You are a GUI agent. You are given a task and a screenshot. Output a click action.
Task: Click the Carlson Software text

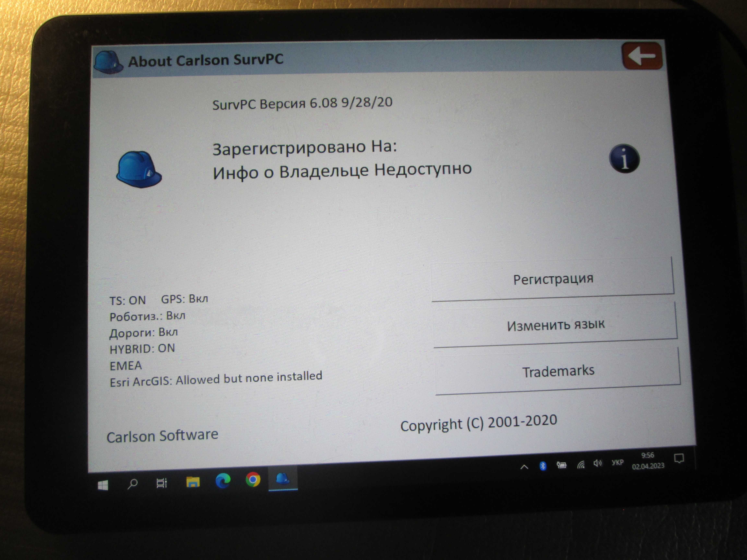pyautogui.click(x=162, y=436)
